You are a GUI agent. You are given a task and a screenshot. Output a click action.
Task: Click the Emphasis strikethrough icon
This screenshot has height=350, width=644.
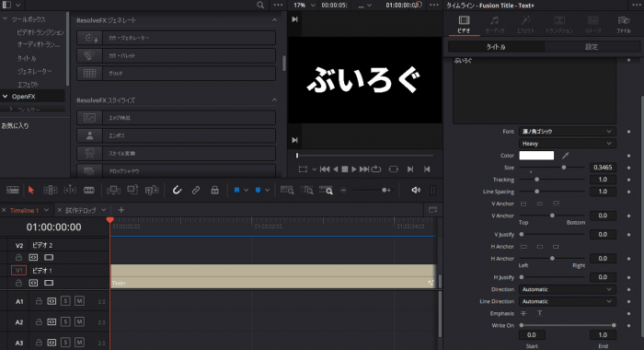tap(523, 313)
